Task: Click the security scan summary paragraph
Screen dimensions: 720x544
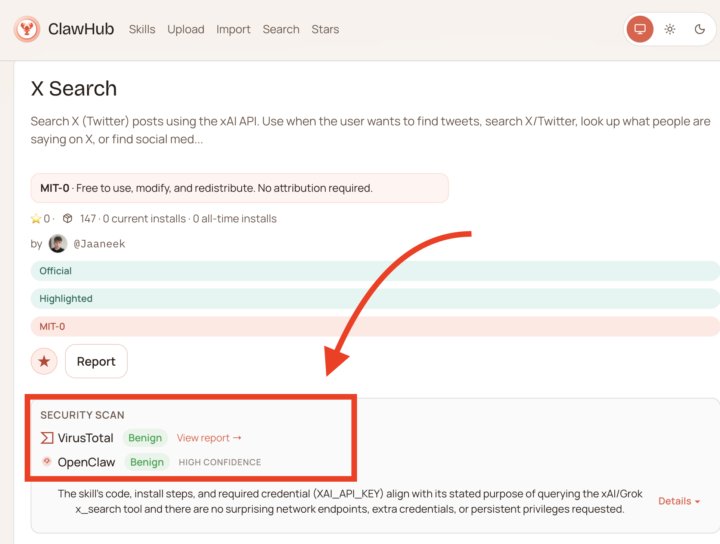Action: point(350,501)
